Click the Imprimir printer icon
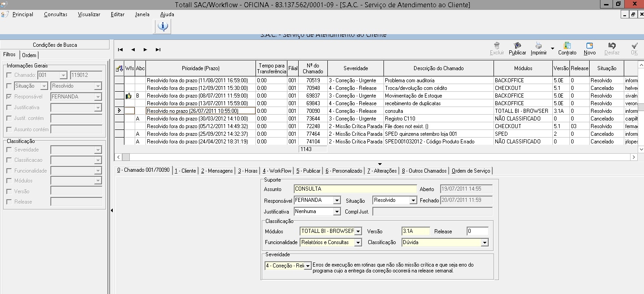 (538, 45)
